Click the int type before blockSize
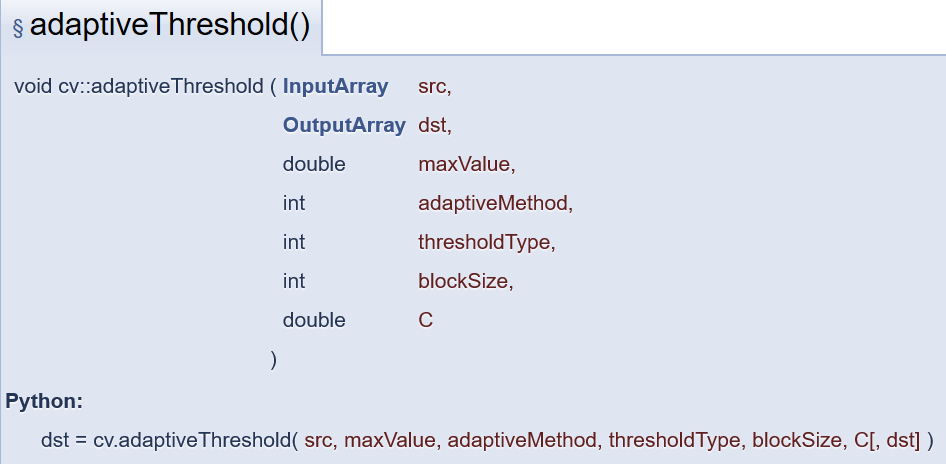Screen dimensions: 946x464 click(294, 281)
